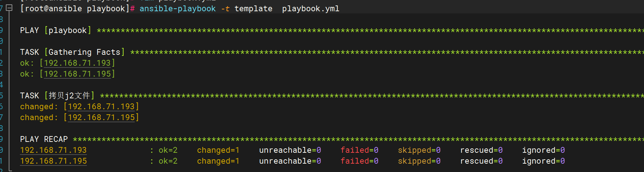Open 192.168.71.195 in PLAY RECAP
The width and height of the screenshot is (644, 172).
pos(53,161)
